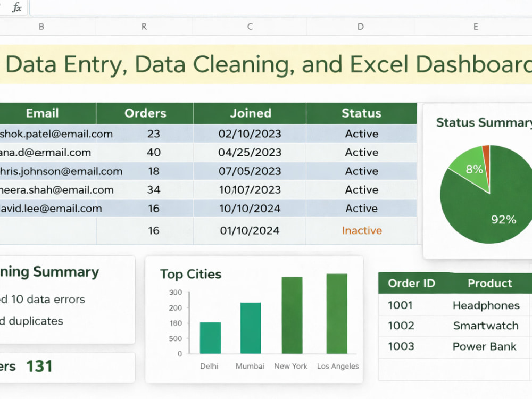Select the avid.lee@email.com cell
The image size is (532, 399).
click(48, 209)
